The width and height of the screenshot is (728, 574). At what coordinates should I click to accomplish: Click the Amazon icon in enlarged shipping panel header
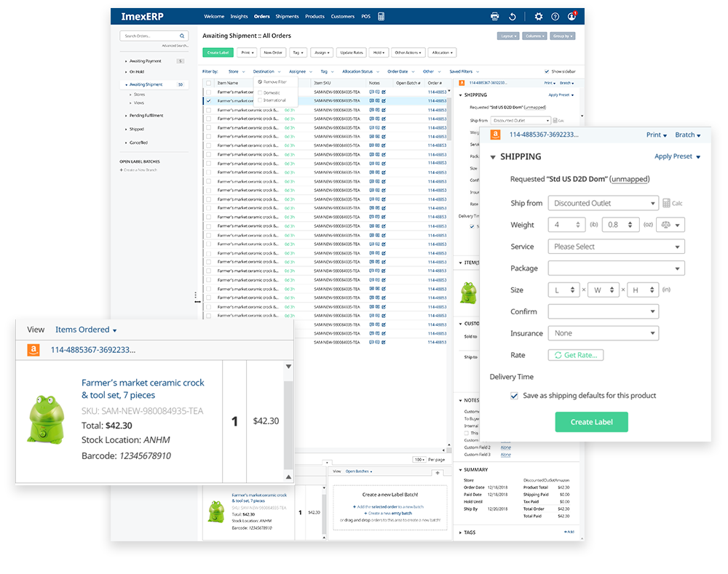(x=495, y=135)
